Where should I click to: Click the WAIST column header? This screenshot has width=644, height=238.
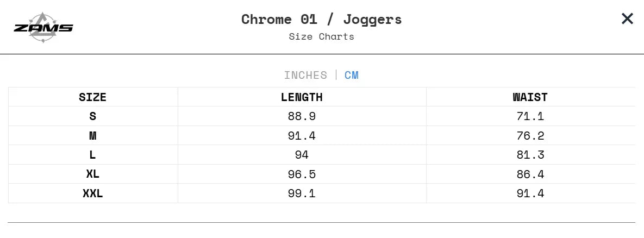530,97
